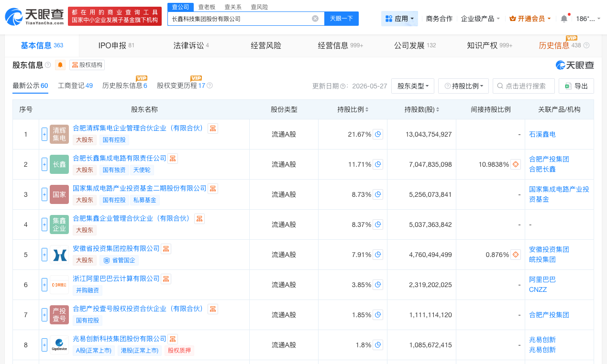Open equity structure icon for 合肥产投壹号
Screen dimensions: 607x364
(213, 309)
